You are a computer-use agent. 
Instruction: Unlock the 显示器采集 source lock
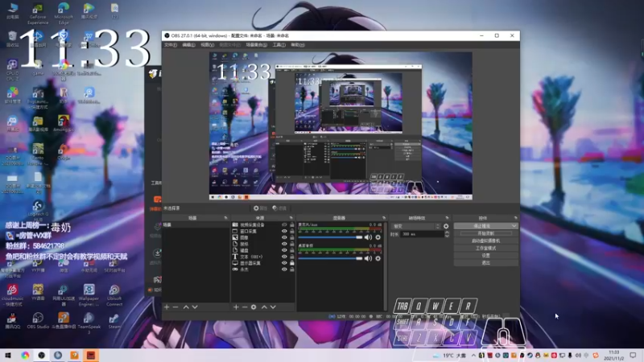pyautogui.click(x=292, y=263)
